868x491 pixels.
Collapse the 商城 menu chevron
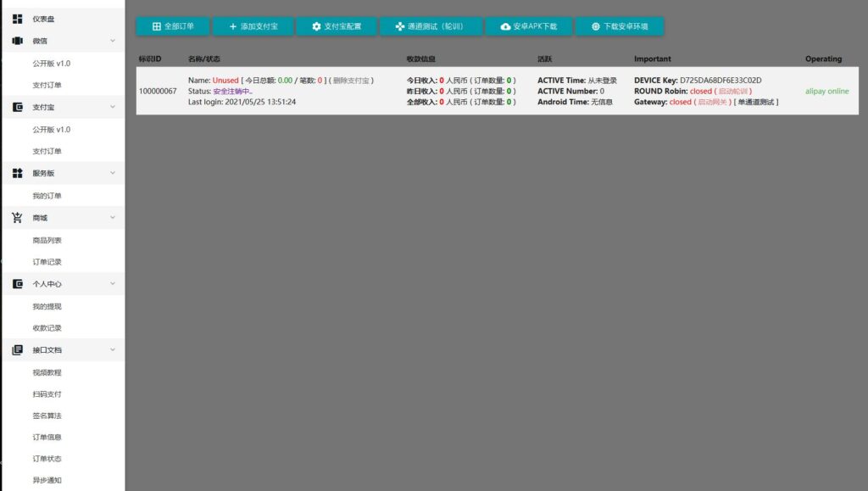(x=112, y=218)
